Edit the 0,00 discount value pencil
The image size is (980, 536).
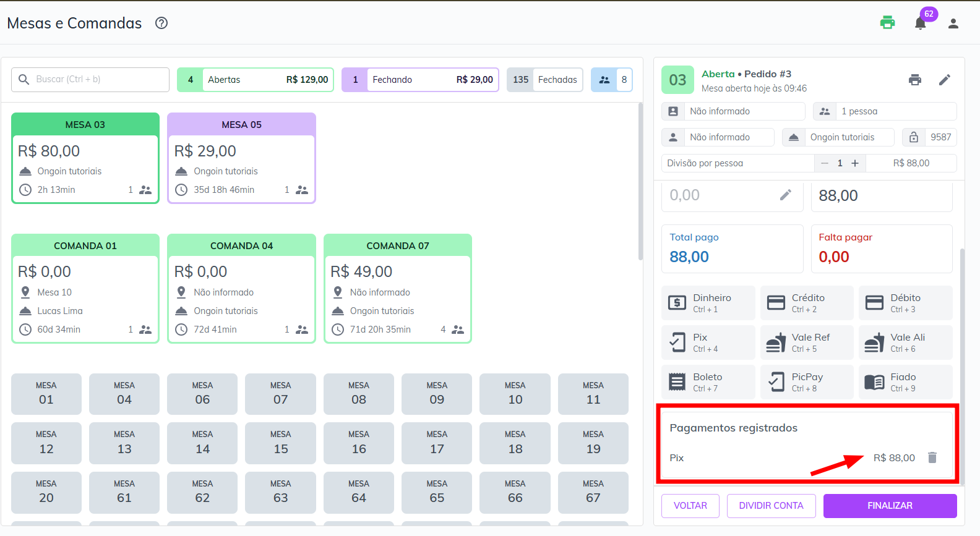785,195
